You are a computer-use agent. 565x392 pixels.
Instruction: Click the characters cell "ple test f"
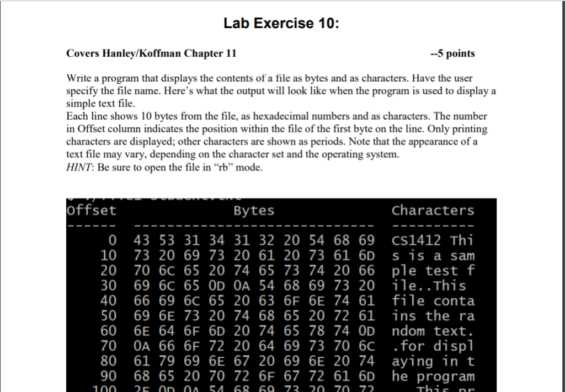433,271
